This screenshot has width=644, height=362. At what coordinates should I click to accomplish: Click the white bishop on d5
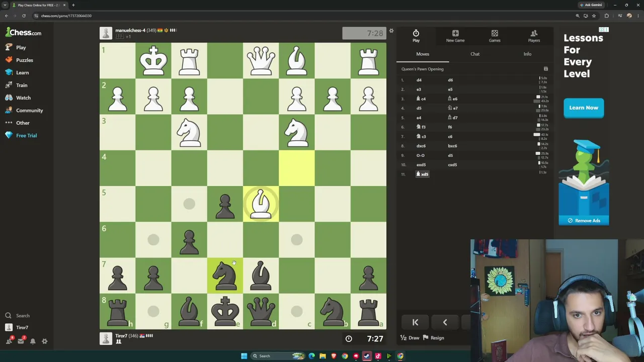[x=261, y=204]
